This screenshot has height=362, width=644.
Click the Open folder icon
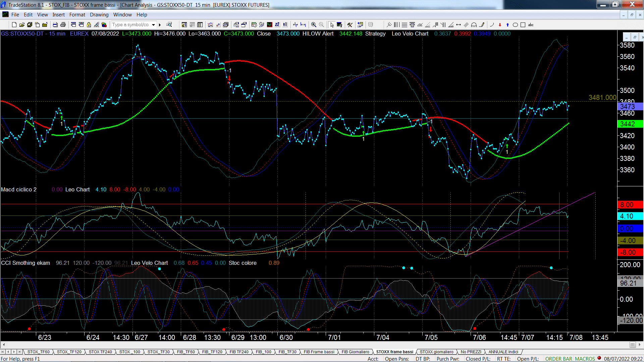[x=22, y=25]
